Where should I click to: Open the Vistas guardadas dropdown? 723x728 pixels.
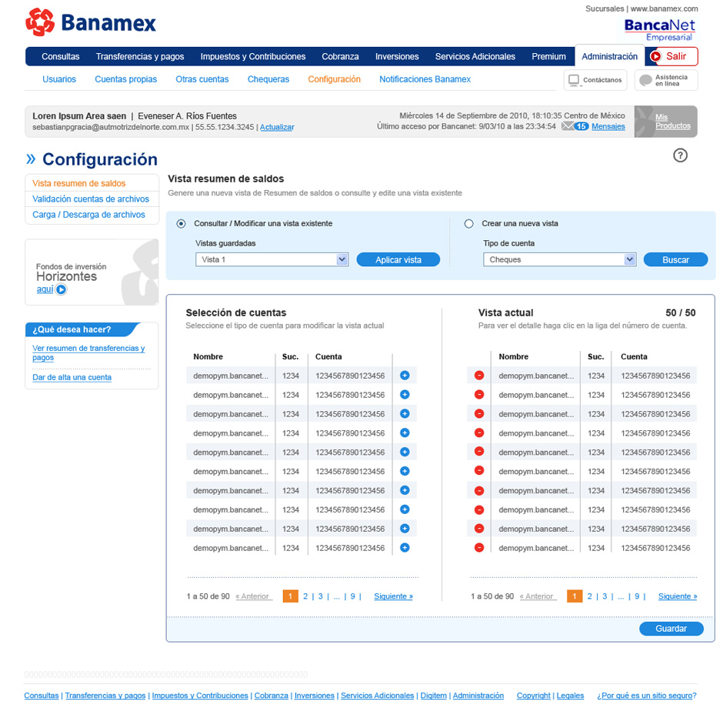pyautogui.click(x=272, y=259)
